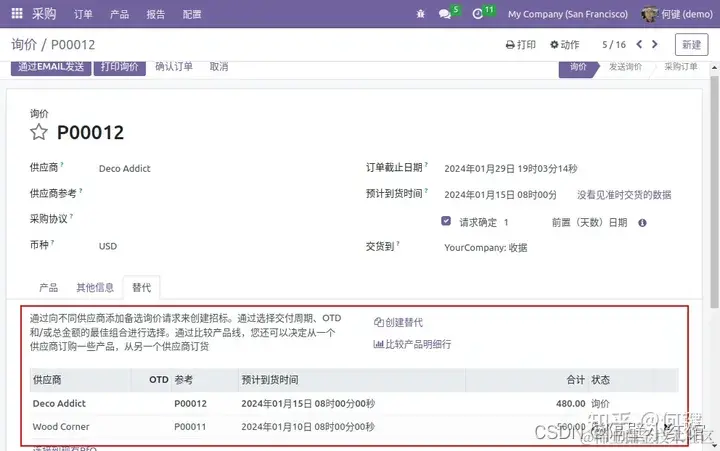720x451 pixels.
Task: Click the 询价 breadcrumb link
Action: coord(24,45)
